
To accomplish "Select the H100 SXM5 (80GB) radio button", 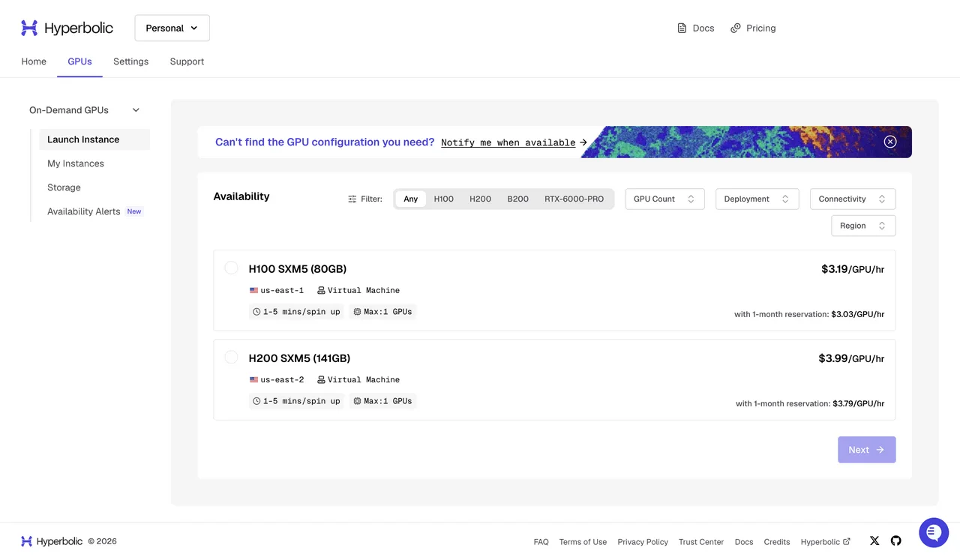I will click(x=231, y=268).
